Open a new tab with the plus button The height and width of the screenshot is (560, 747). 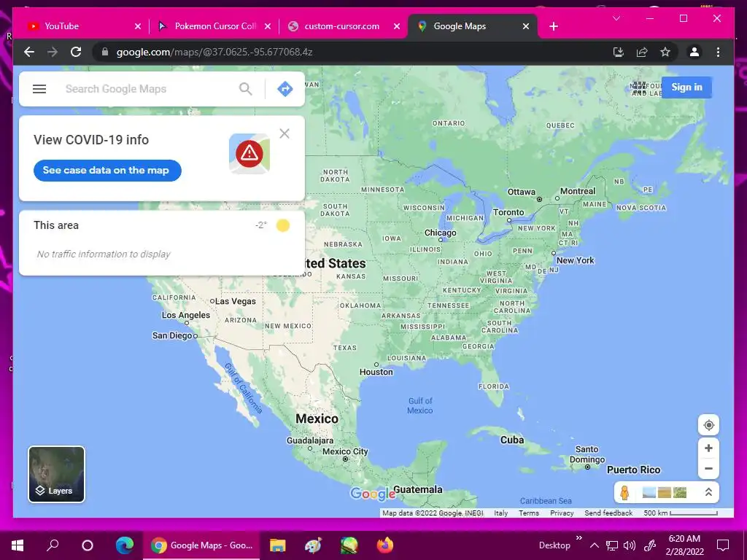pos(553,26)
